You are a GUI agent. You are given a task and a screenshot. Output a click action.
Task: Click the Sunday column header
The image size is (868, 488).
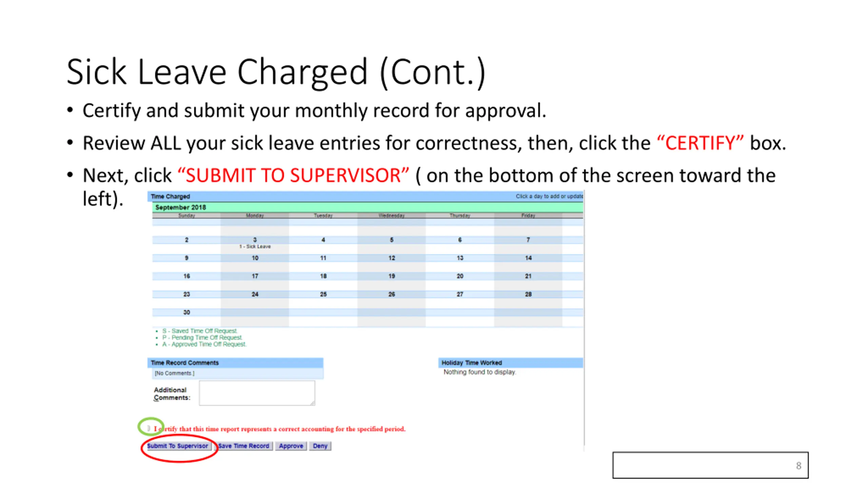point(186,216)
